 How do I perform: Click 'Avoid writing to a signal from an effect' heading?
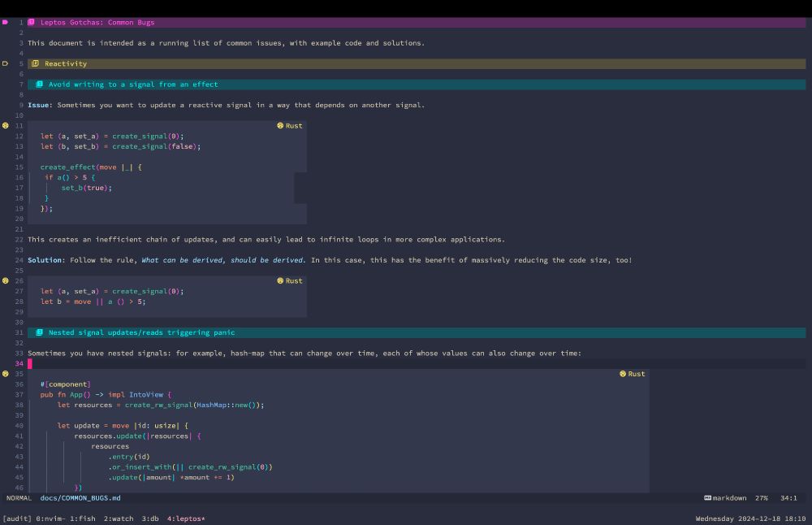pos(133,85)
